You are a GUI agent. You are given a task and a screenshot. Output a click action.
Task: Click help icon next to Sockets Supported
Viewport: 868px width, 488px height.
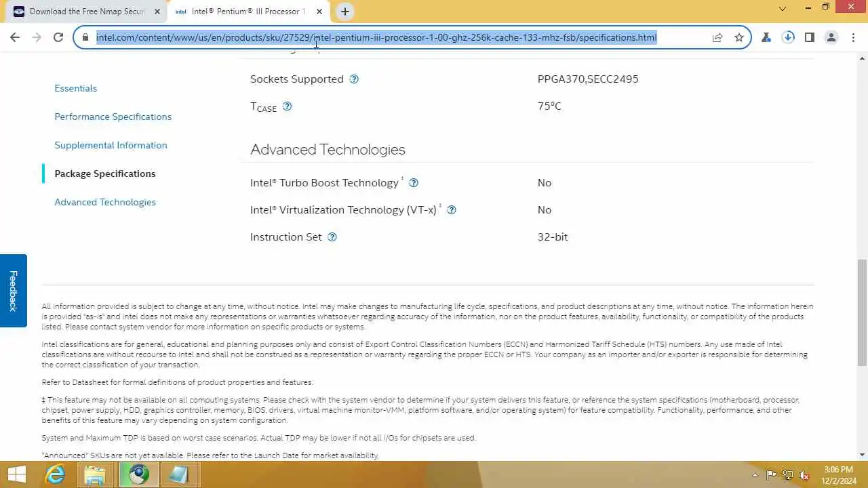tap(354, 79)
